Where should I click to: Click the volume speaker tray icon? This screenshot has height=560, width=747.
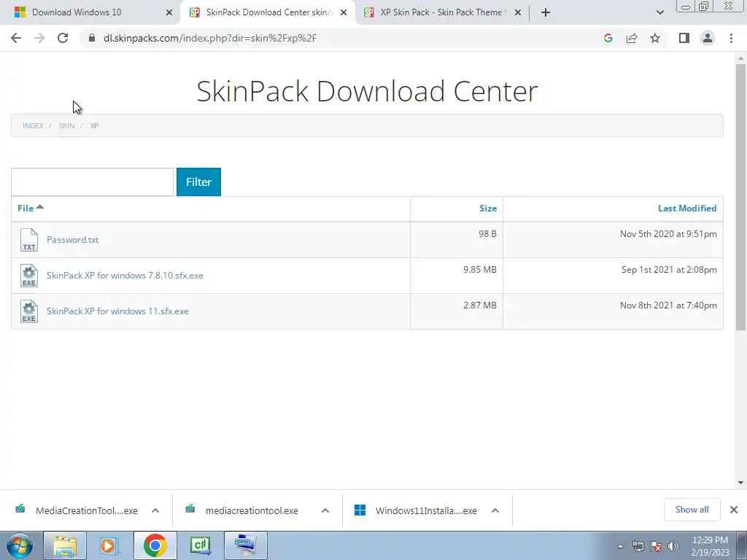tap(673, 546)
